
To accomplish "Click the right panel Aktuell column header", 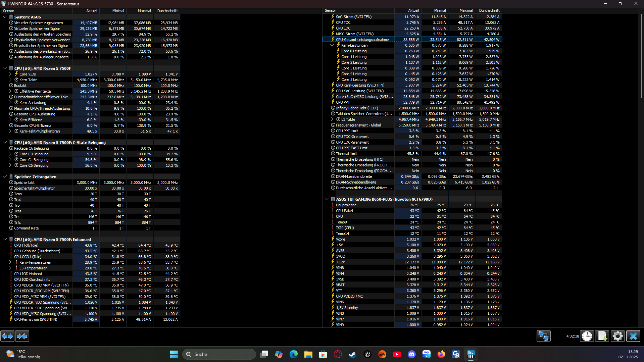I will [x=408, y=11].
